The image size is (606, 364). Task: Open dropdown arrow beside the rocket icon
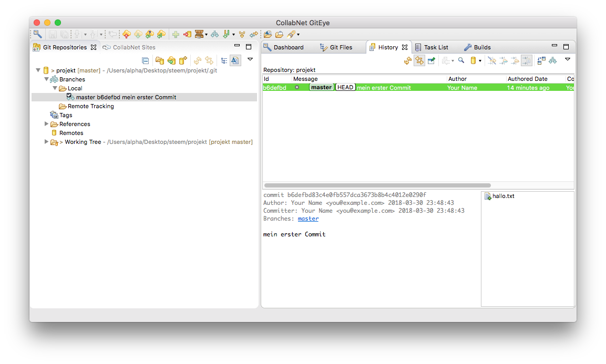pos(298,35)
